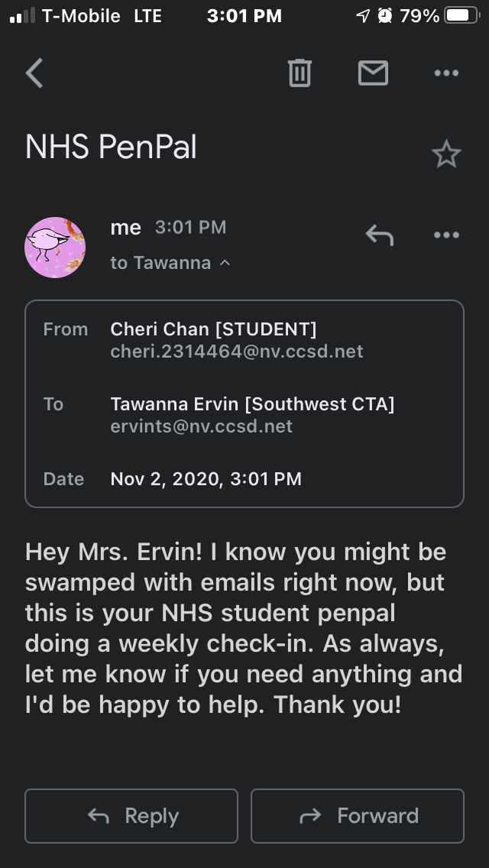Tap recipient email ervints@nv.ccsd.net
Image resolution: width=489 pixels, height=868 pixels.
point(202,426)
